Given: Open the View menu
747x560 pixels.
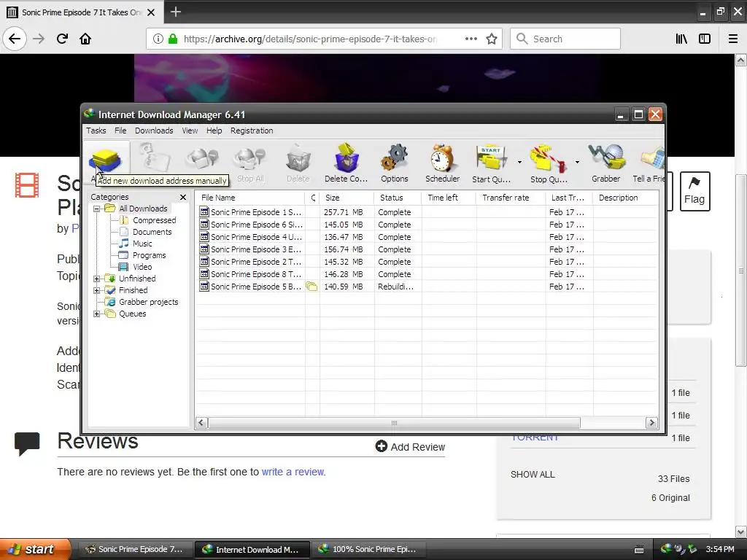Looking at the screenshot, I should click(x=190, y=131).
